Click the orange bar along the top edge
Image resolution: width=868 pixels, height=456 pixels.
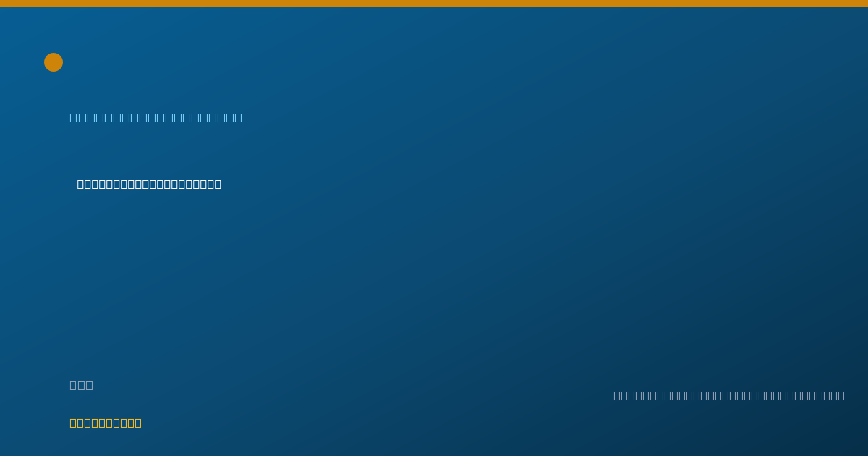[434, 4]
